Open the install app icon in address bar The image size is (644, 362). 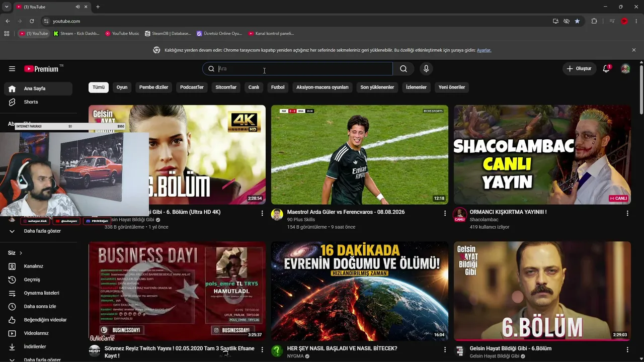tap(555, 21)
